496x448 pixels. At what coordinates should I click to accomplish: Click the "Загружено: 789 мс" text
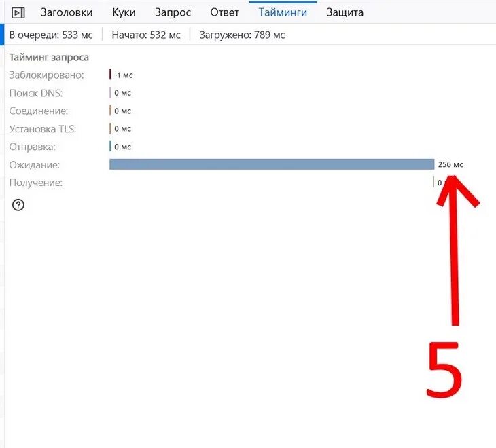pyautogui.click(x=242, y=35)
